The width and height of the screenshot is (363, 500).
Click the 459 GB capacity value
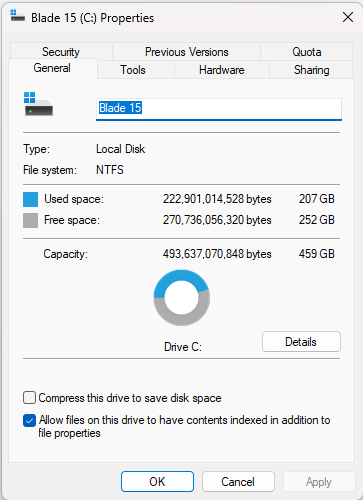317,254
